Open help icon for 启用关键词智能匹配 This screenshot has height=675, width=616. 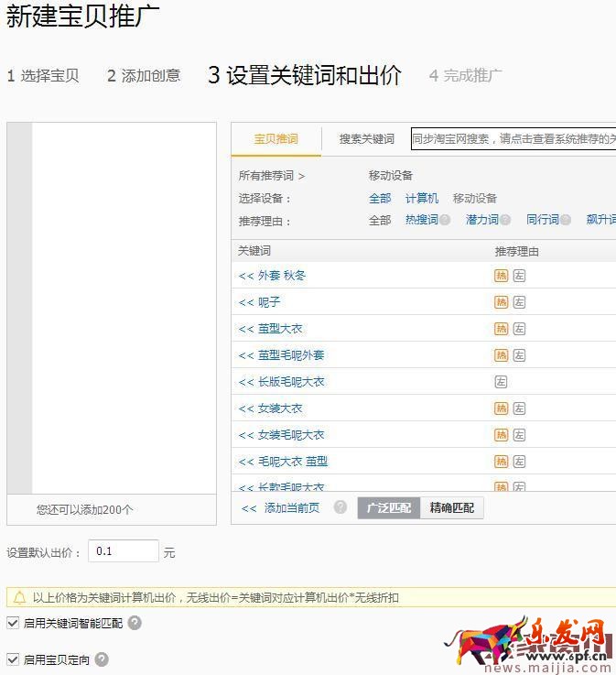(x=135, y=623)
